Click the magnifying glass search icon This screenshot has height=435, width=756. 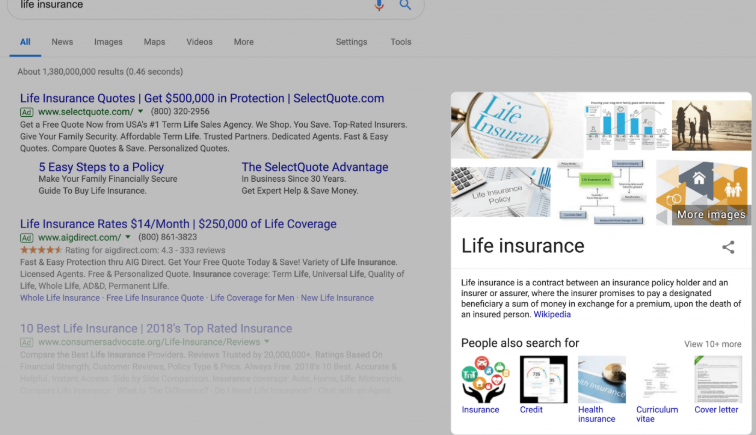point(405,5)
